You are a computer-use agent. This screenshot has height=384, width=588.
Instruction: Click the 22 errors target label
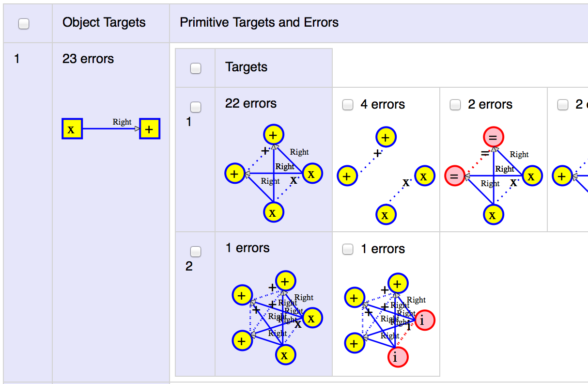click(x=251, y=103)
